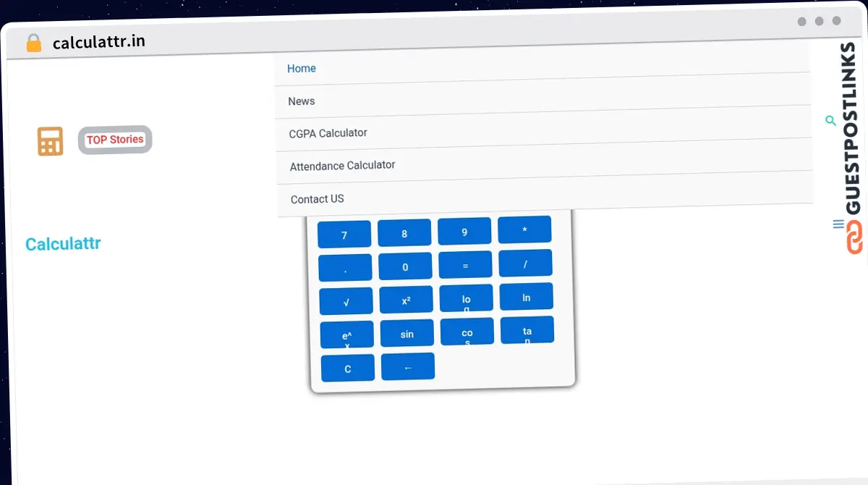The width and height of the screenshot is (868, 485).
Task: Click the equals (=) key
Action: point(465,265)
